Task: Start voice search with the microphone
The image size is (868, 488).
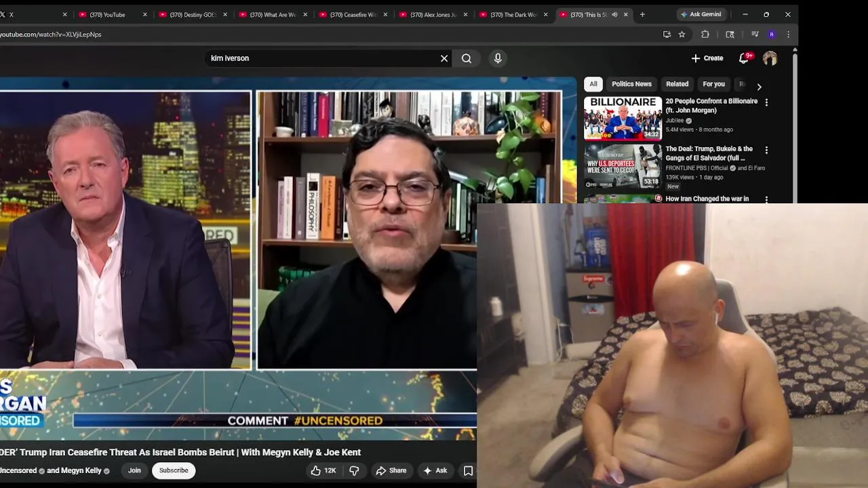Action: [498, 58]
